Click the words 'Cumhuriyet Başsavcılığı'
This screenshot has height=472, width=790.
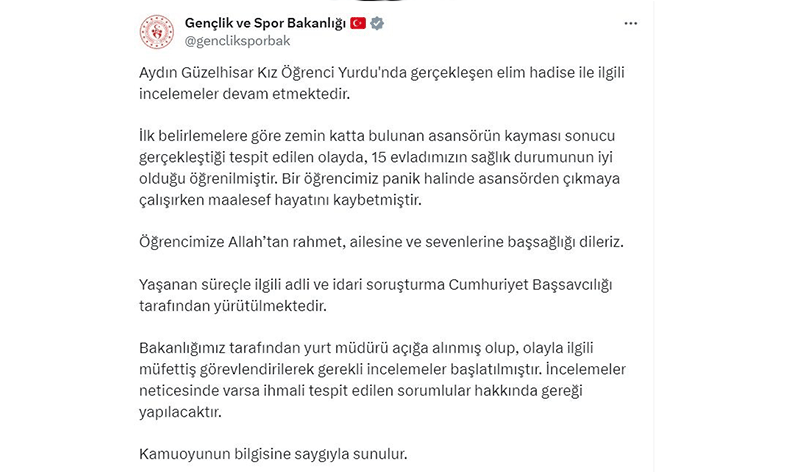530,285
